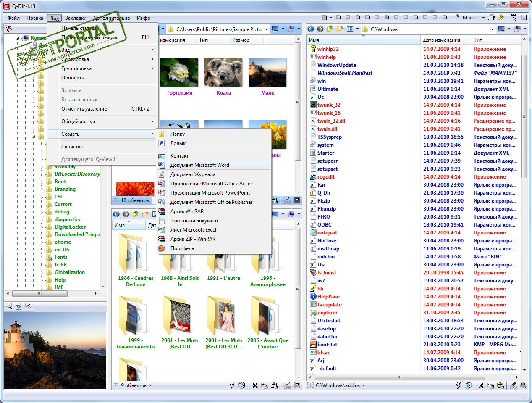
Task: Open the Правка menu
Action: pos(35,18)
